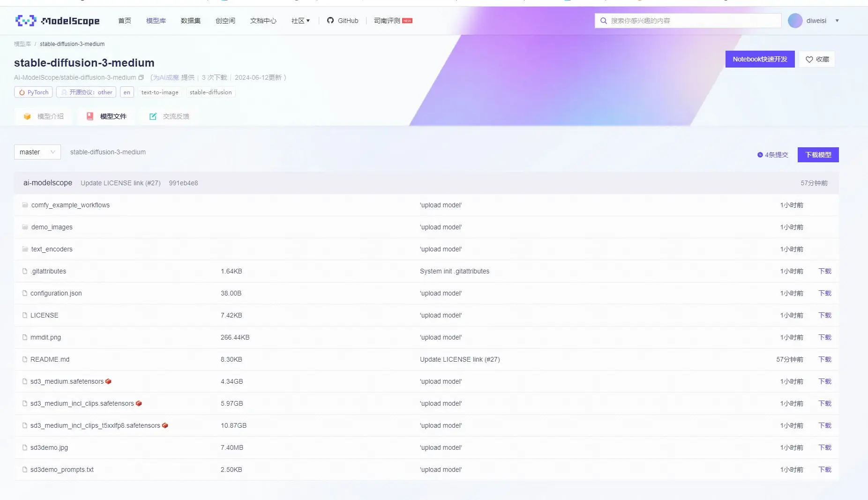Open header commit message Update LICENSE link (#27)
This screenshot has width=868, height=500.
pyautogui.click(x=120, y=183)
